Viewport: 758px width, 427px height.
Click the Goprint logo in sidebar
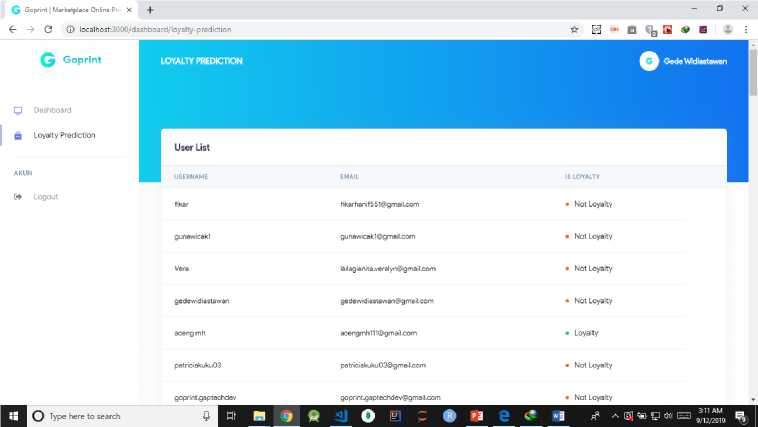tap(70, 60)
